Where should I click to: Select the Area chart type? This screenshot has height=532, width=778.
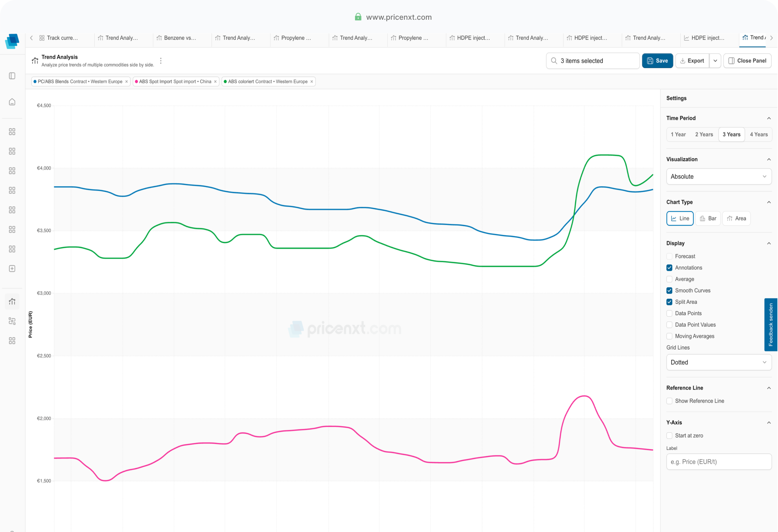pyautogui.click(x=736, y=218)
